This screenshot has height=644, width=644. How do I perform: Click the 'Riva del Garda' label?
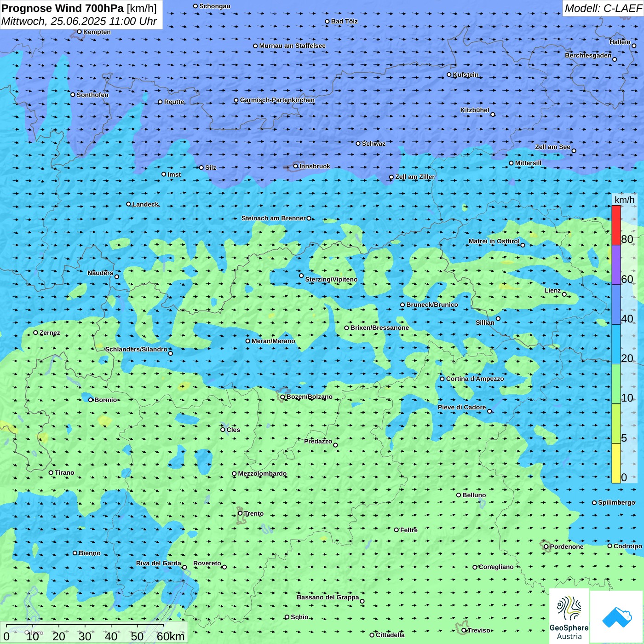(x=159, y=563)
